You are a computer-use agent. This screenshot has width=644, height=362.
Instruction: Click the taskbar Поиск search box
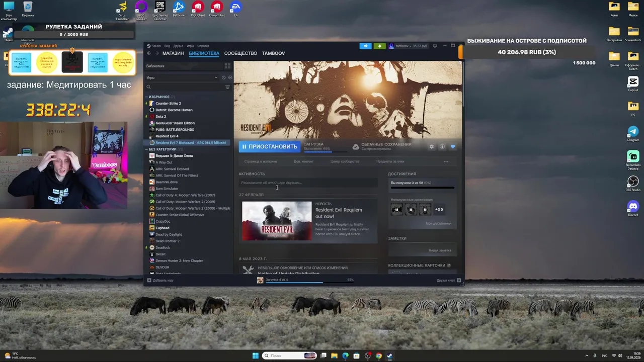pyautogui.click(x=290, y=355)
